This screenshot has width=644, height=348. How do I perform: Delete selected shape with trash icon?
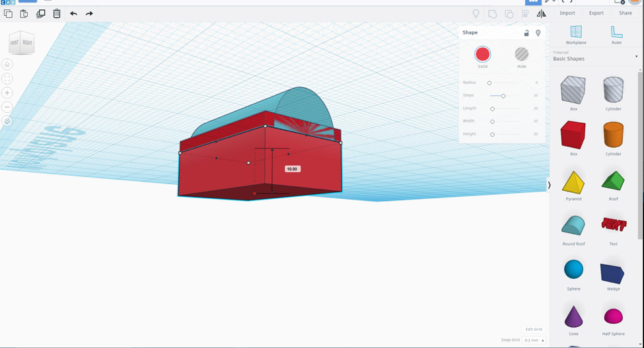coord(57,14)
